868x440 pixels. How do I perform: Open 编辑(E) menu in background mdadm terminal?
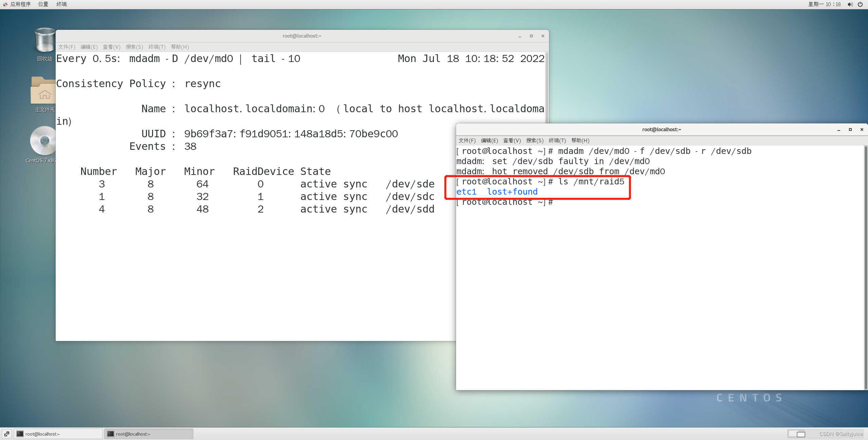(x=89, y=47)
